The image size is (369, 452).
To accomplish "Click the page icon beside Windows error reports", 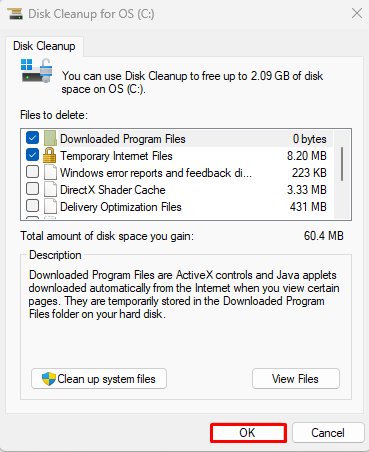I will tap(50, 172).
